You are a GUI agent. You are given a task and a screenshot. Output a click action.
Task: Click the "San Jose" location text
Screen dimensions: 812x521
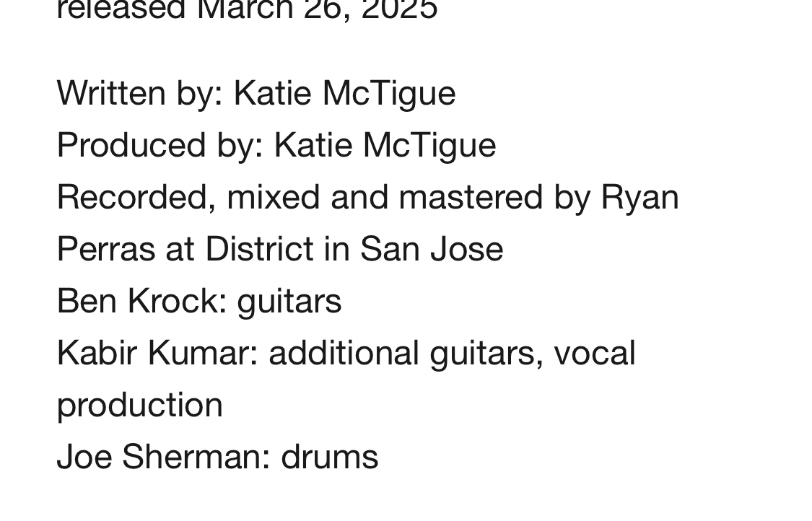(x=431, y=249)
